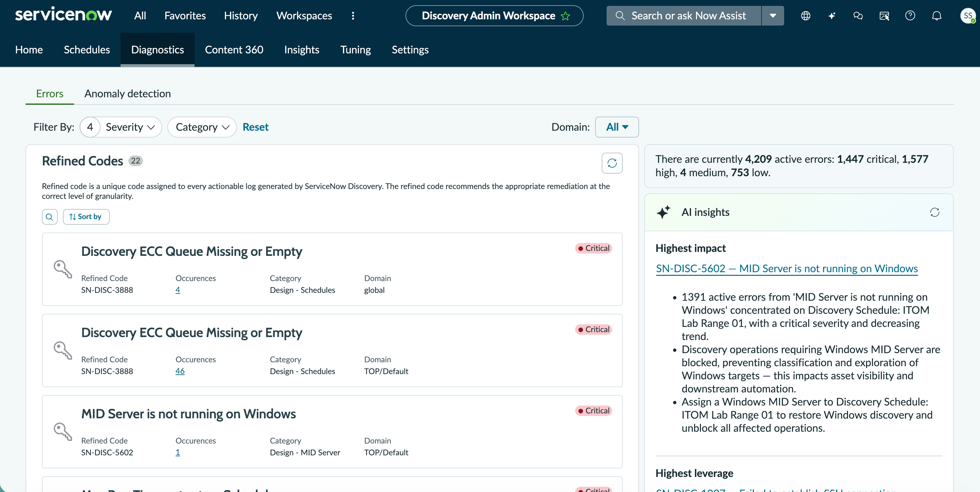Open the more navigation options kebab menu
Image resolution: width=980 pixels, height=492 pixels.
(353, 16)
